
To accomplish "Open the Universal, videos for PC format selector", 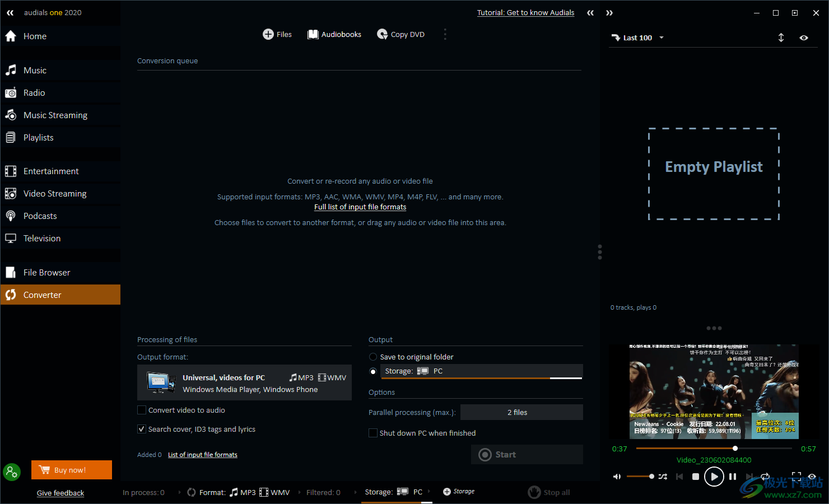I will [x=244, y=383].
